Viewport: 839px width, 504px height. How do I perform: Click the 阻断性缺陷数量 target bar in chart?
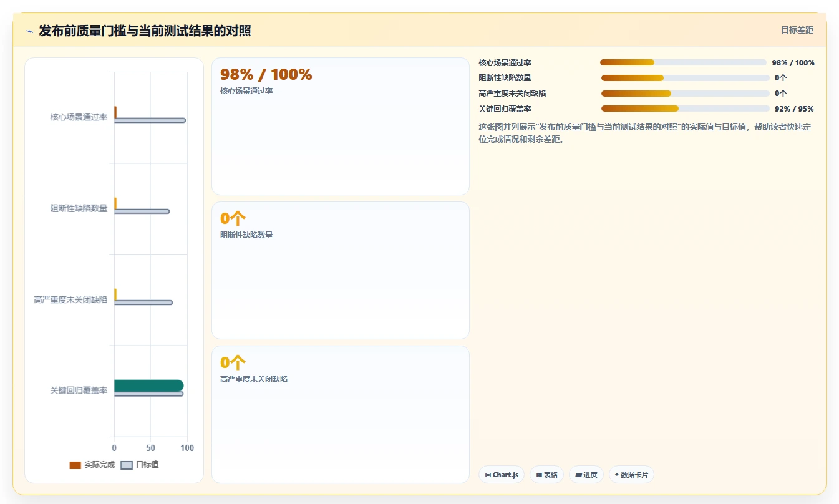pos(142,211)
